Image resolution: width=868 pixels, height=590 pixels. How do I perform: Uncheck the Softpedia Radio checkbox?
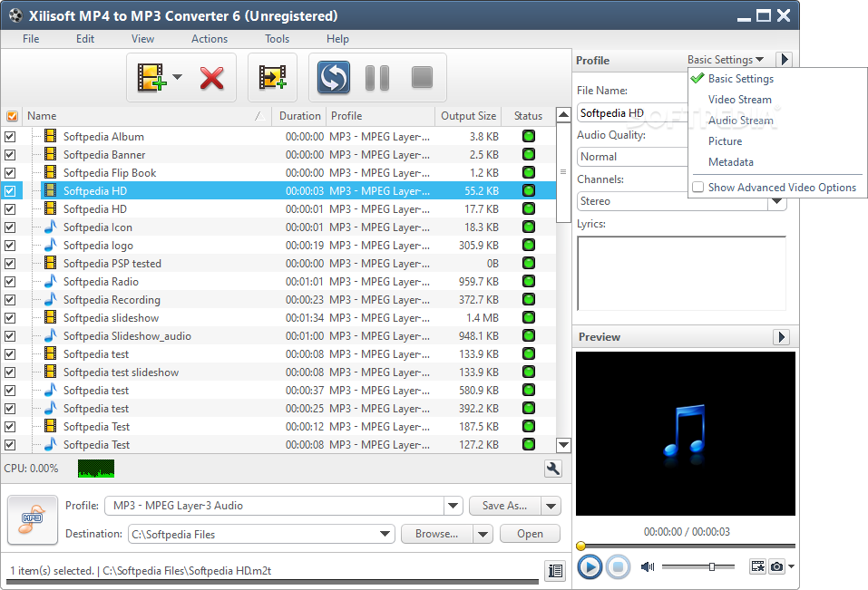(x=10, y=282)
